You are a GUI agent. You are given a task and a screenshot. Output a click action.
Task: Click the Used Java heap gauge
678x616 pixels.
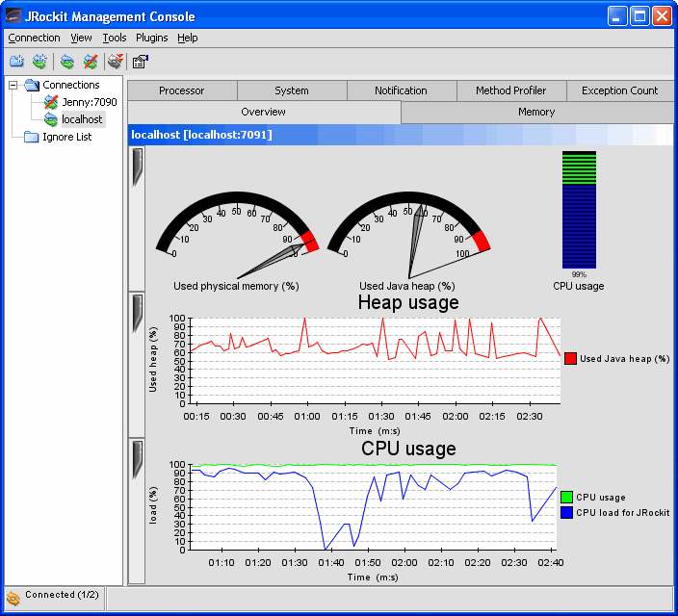coord(408,235)
